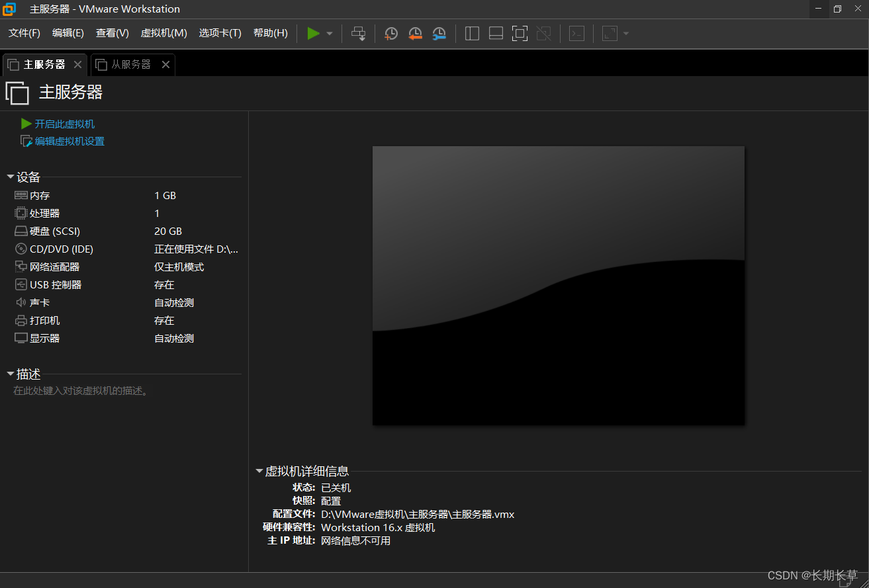Image resolution: width=869 pixels, height=588 pixels.
Task: Click the Workstation 16.x 虚拟机 text
Action: coord(378,528)
